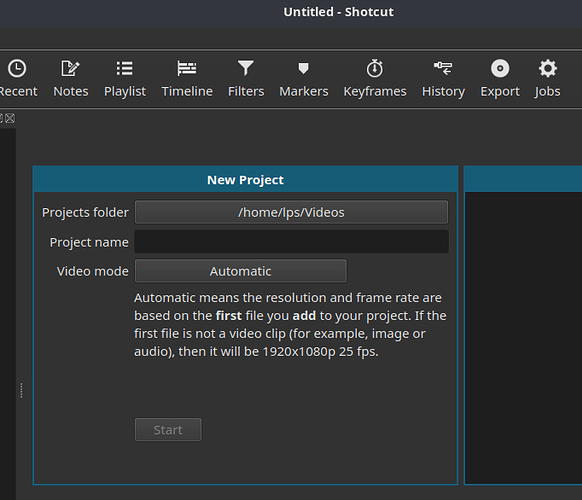Open the Filters panel with the funnel icon
The height and width of the screenshot is (500, 582).
[x=246, y=78]
